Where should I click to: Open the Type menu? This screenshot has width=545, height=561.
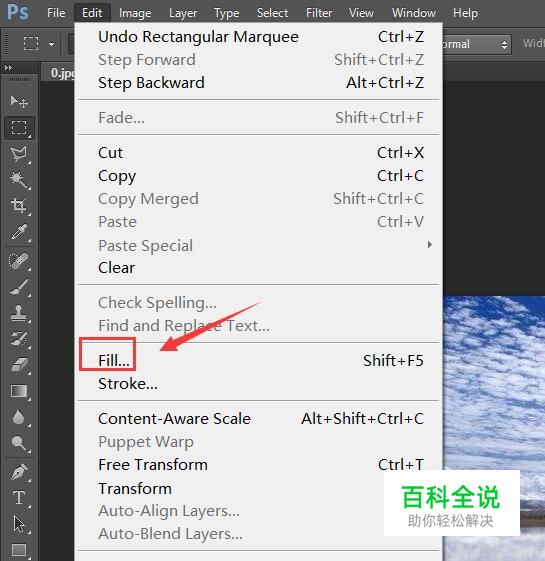point(227,13)
